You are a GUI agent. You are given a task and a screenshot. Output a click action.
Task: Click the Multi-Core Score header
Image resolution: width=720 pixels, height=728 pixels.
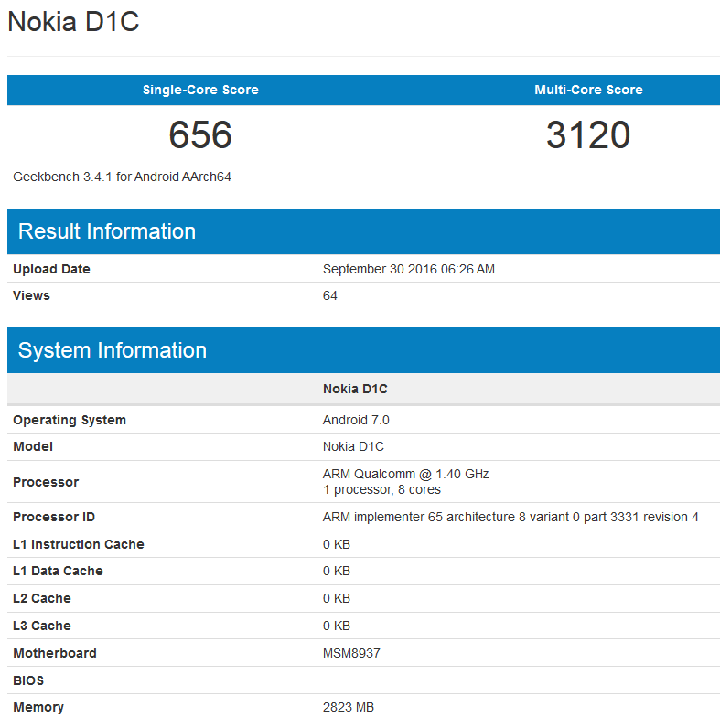(x=588, y=90)
